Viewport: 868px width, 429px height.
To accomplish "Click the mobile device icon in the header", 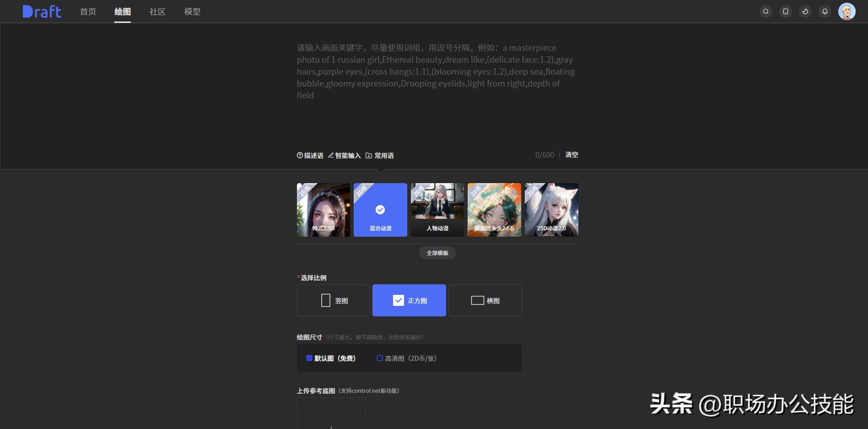I will 785,11.
